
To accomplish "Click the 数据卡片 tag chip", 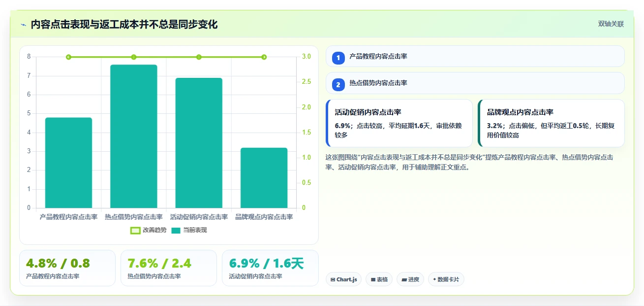I will [x=446, y=279].
